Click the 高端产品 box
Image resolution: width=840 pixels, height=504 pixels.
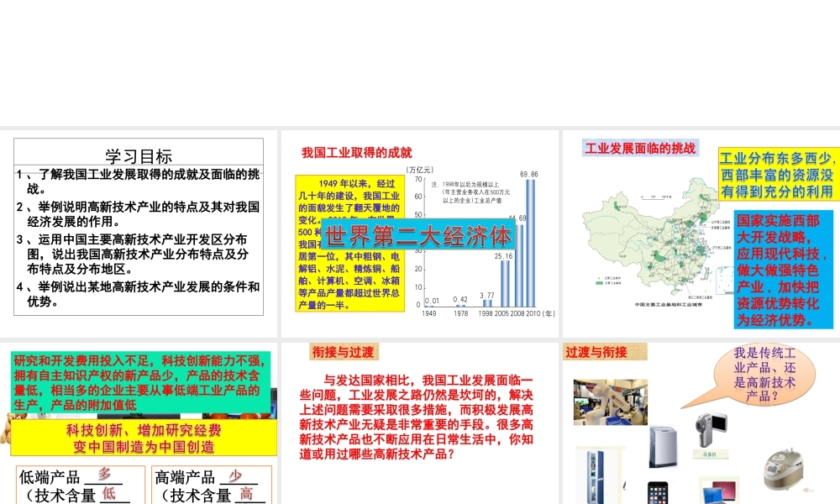[x=213, y=485]
